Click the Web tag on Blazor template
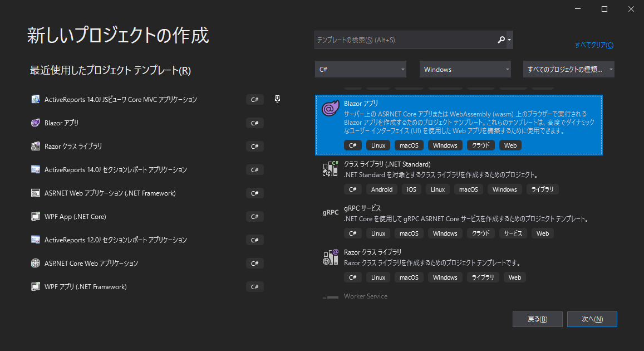 tap(510, 145)
